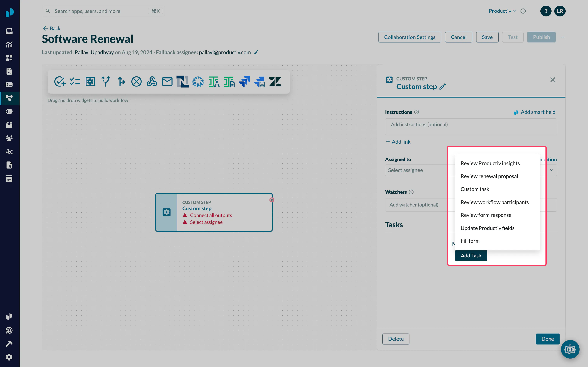Click the custom step gear widget icon
Viewport: 588px width, 367px height.
click(x=90, y=82)
